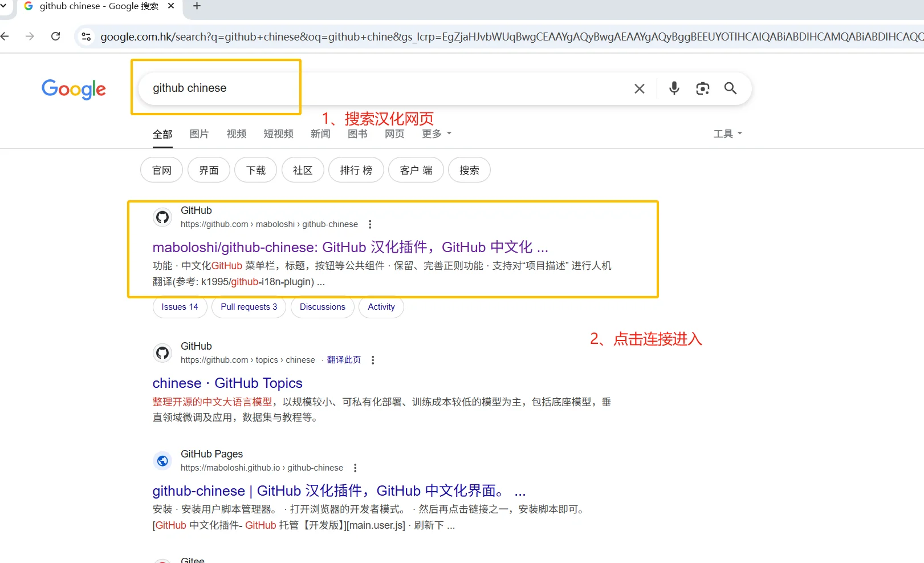Clear the search query with the X icon
This screenshot has height=563, width=924.
639,88
